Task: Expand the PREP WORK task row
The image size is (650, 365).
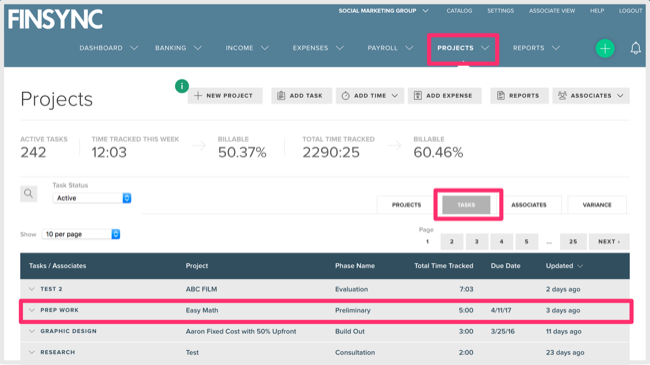Action: click(x=32, y=310)
